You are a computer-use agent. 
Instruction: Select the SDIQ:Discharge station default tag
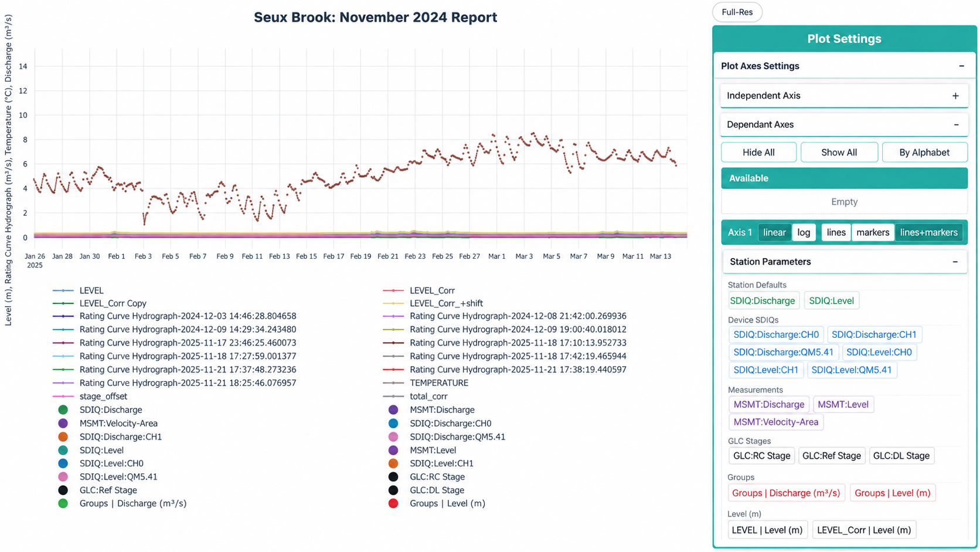[x=763, y=301]
